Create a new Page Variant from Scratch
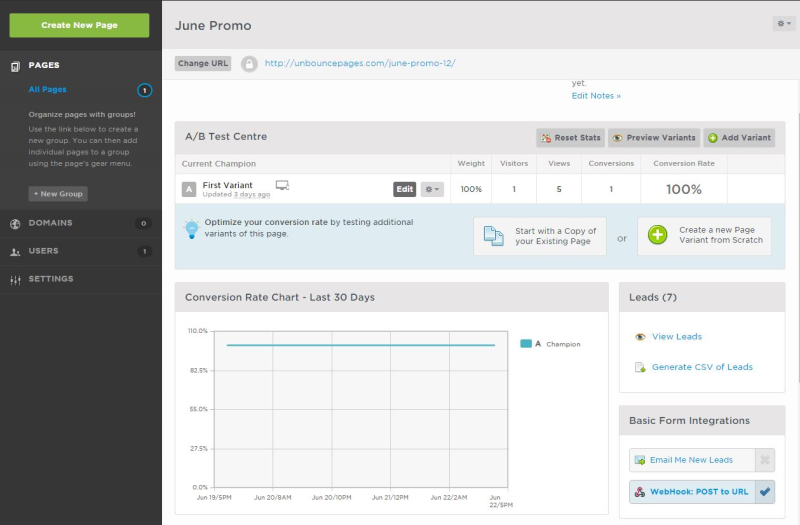The width and height of the screenshot is (800, 525). [x=704, y=236]
